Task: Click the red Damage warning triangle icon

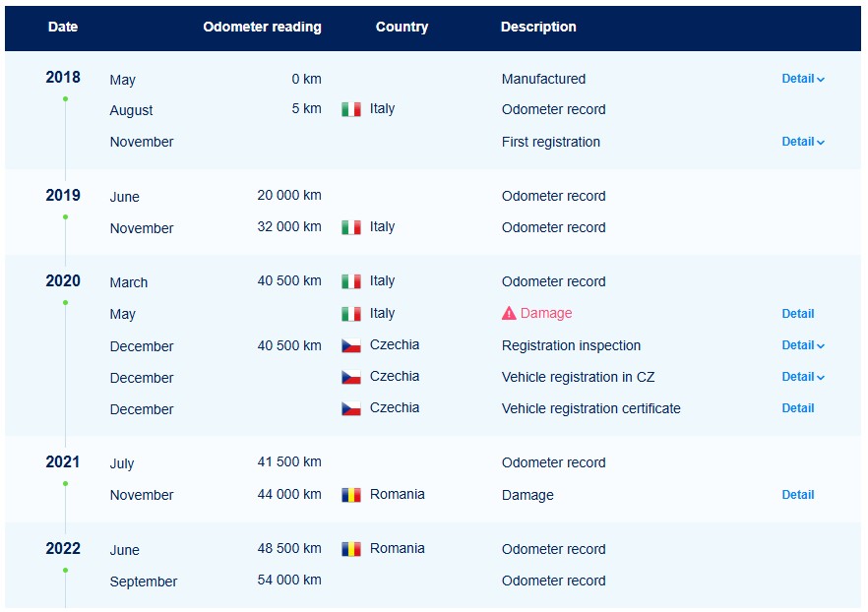Action: (509, 313)
